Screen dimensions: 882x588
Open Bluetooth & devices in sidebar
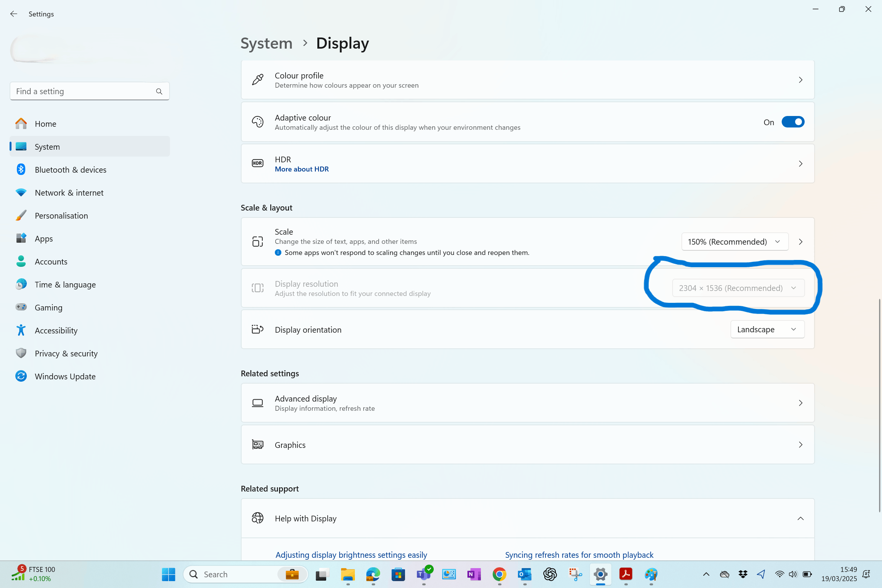pyautogui.click(x=70, y=170)
